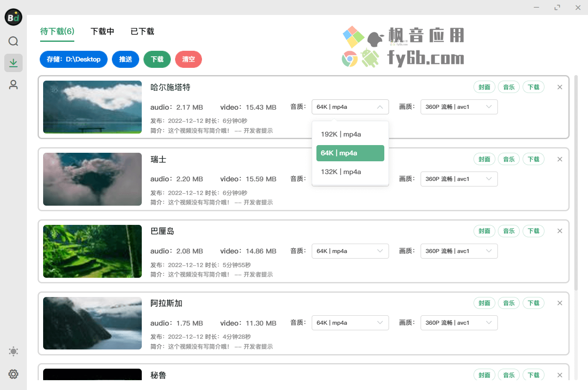This screenshot has height=390, width=588.
Task: Maximize the application window
Action: coord(557,7)
